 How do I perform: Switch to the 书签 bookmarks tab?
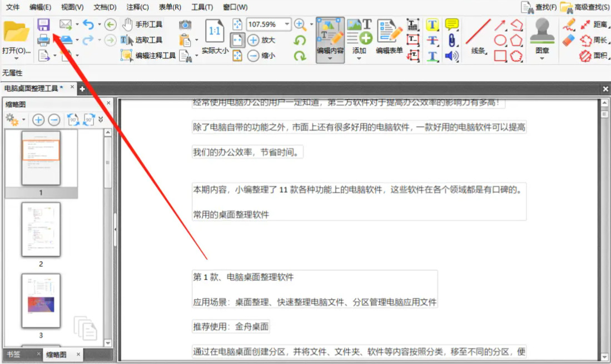(14, 354)
